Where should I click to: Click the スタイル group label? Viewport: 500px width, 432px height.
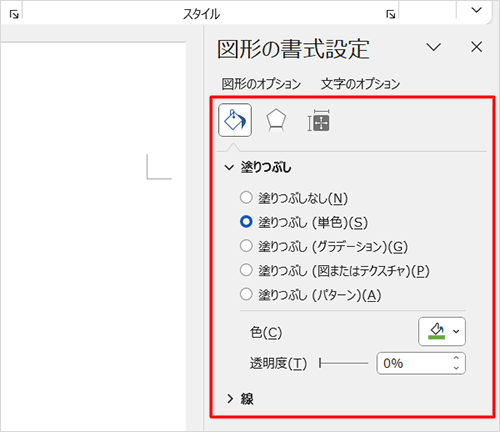pyautogui.click(x=201, y=14)
